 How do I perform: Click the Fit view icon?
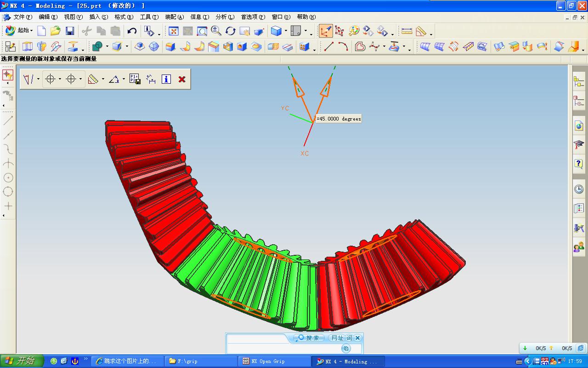(174, 31)
